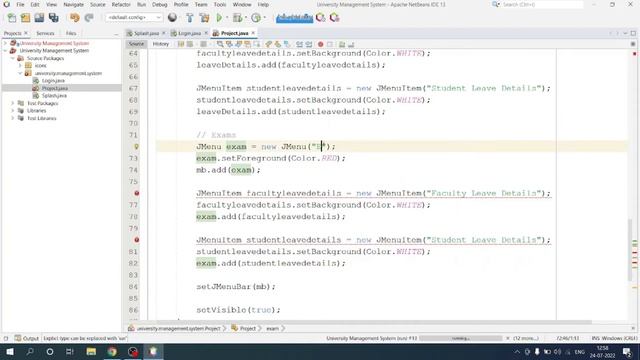
Task: Click the History view button
Action: point(160,44)
